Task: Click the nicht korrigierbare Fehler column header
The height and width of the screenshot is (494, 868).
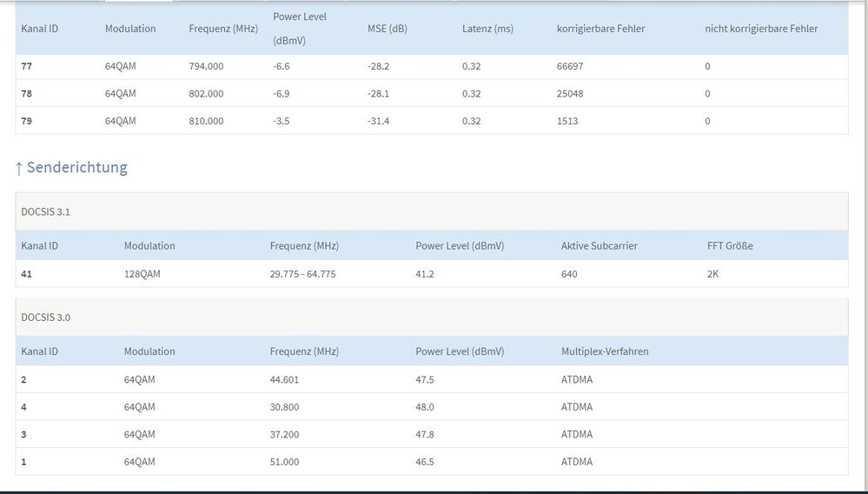Action: click(x=761, y=29)
